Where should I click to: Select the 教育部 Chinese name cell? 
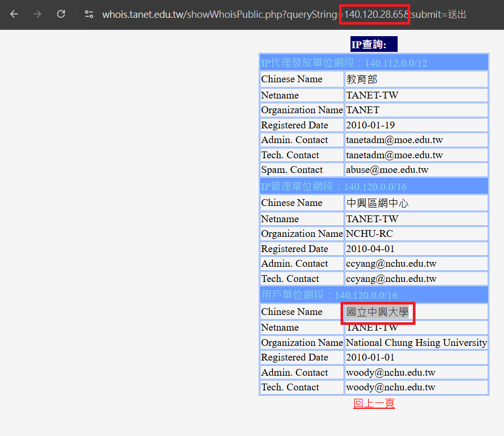pyautogui.click(x=417, y=79)
